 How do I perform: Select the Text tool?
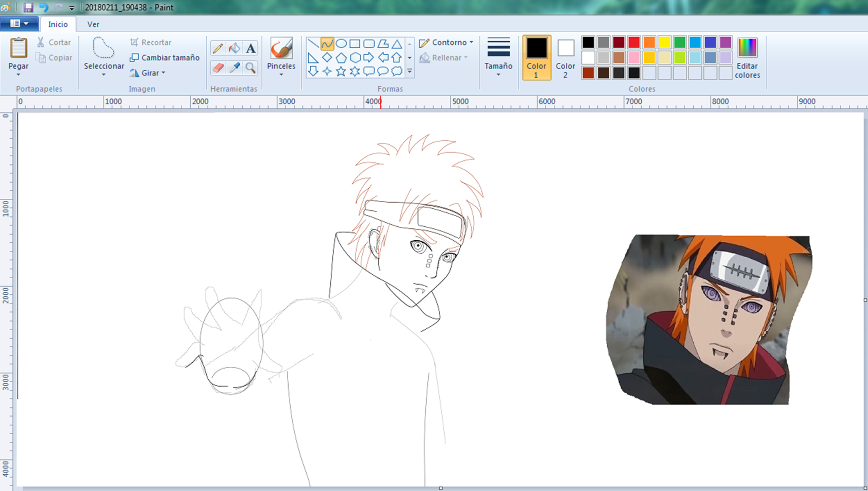(x=251, y=48)
